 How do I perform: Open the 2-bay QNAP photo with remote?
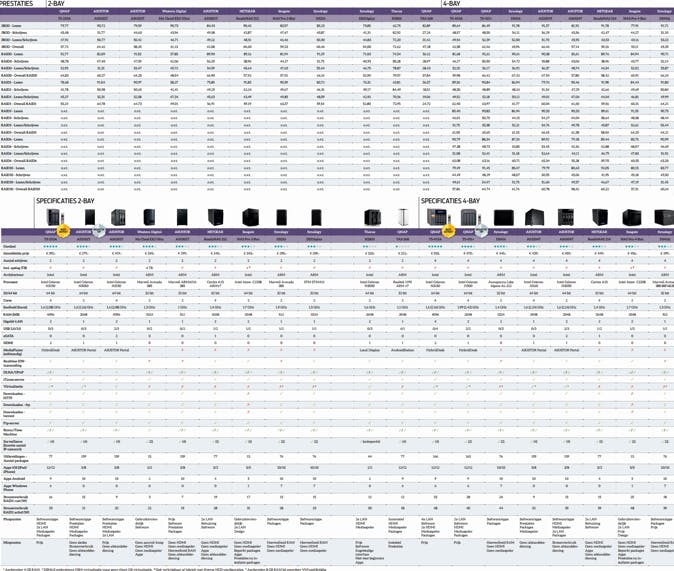[55, 217]
